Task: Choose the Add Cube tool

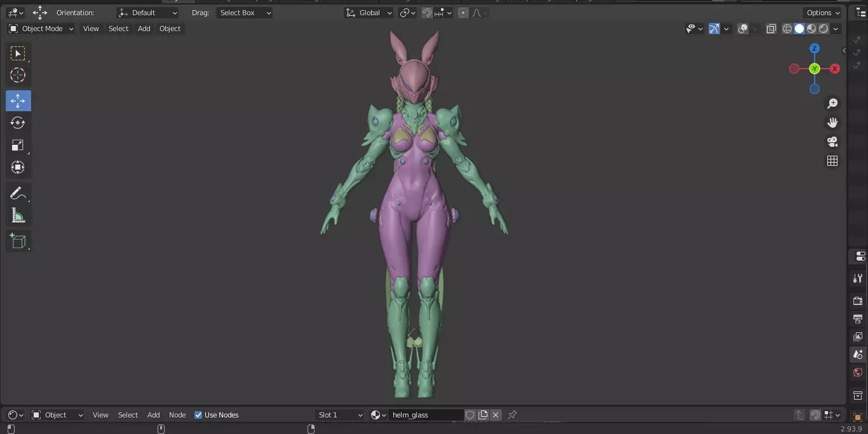Action: click(18, 241)
